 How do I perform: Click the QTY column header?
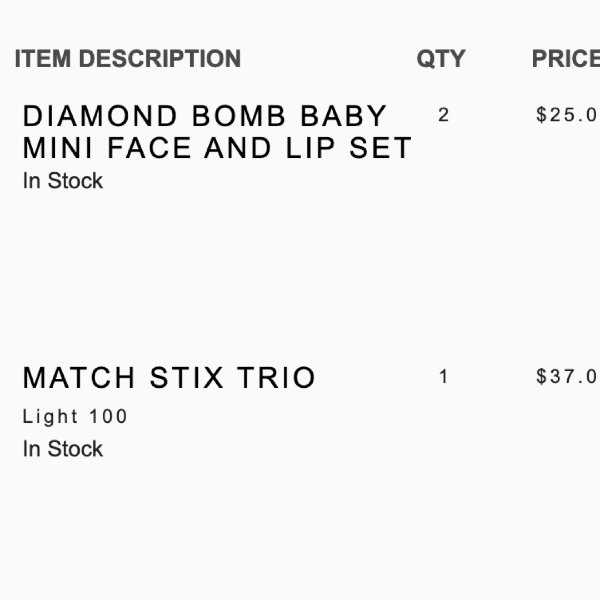[441, 59]
